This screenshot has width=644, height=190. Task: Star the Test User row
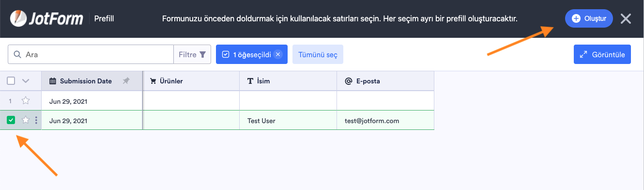click(x=26, y=120)
